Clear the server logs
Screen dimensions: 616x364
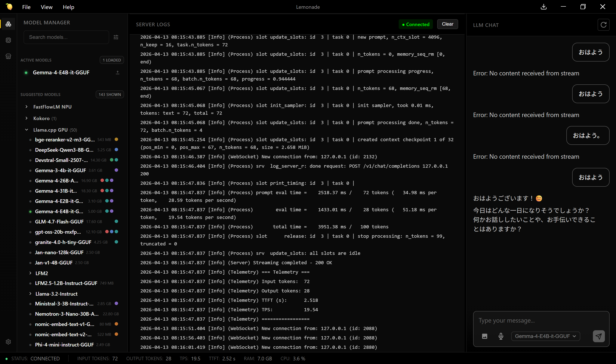tap(447, 24)
